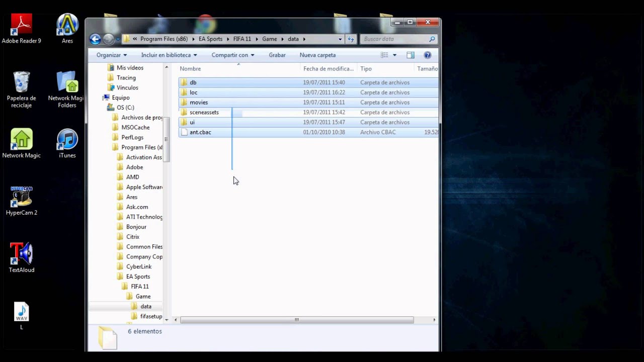Open address bar history dropdown arrow
644x362 pixels.
[340, 39]
